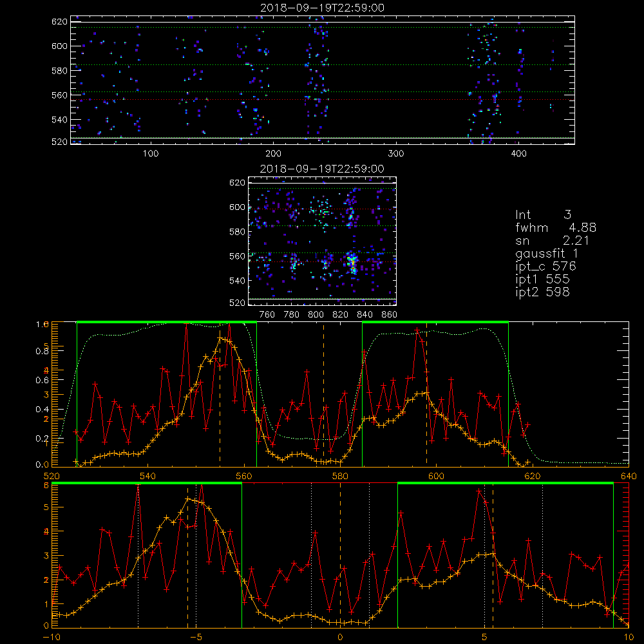Click orange y-axis label 3 on bottom plot
The height and width of the screenshot is (644, 644).
point(46,556)
